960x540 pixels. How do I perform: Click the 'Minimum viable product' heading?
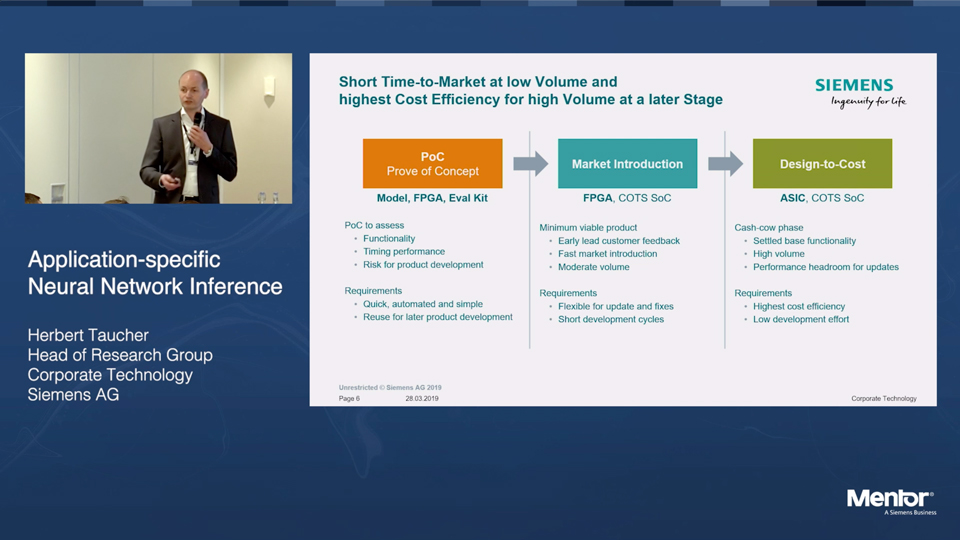[588, 228]
